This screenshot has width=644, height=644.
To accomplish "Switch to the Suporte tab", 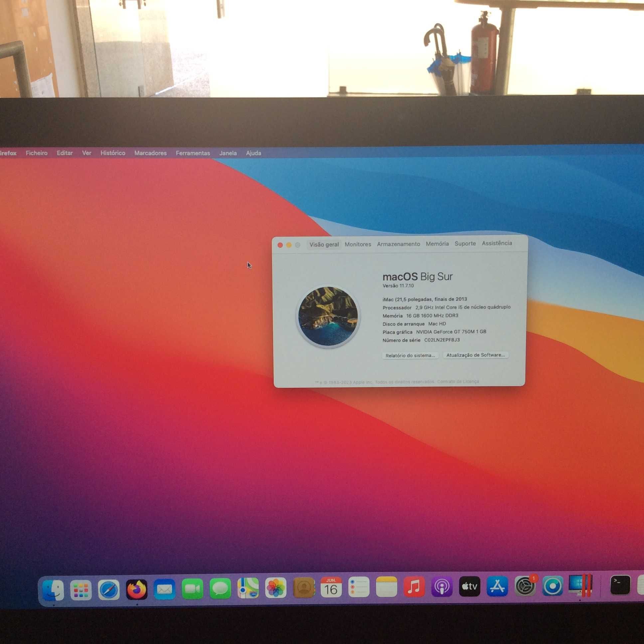I will point(465,244).
